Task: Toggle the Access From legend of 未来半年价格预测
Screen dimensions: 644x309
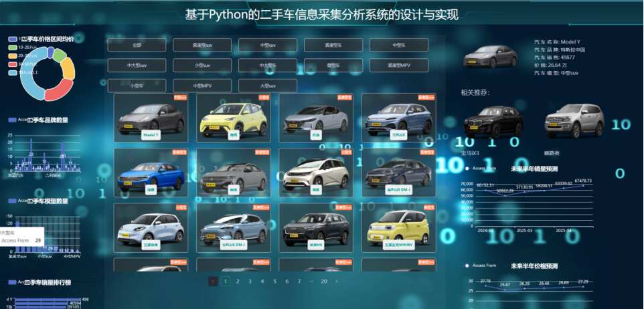Action: click(x=481, y=266)
